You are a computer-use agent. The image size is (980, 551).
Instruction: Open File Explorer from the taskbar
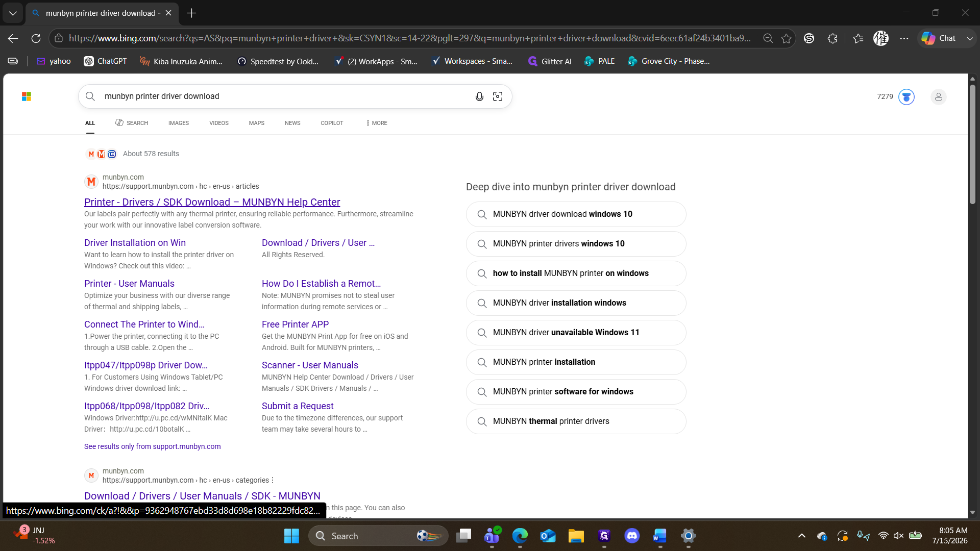point(576,536)
